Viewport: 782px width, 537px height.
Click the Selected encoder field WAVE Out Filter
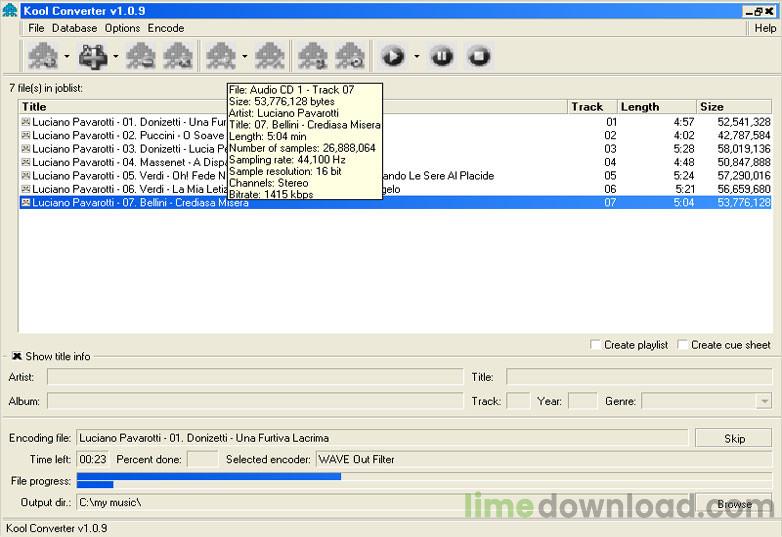tap(544, 459)
